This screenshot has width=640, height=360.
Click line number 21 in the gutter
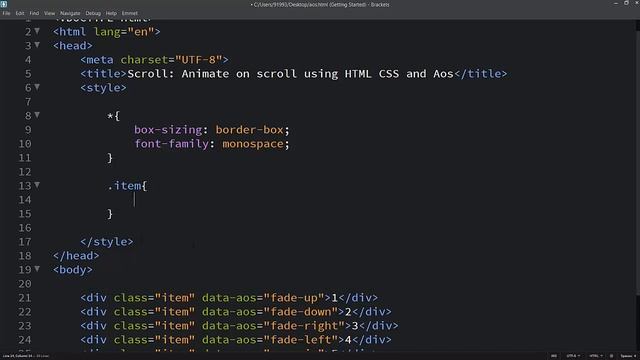coord(24,298)
